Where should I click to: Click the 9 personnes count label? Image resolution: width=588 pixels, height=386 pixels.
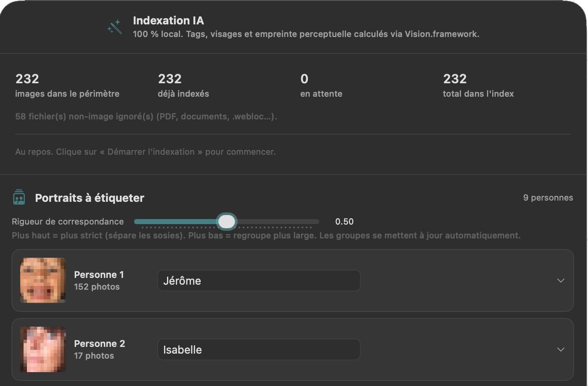tap(548, 198)
